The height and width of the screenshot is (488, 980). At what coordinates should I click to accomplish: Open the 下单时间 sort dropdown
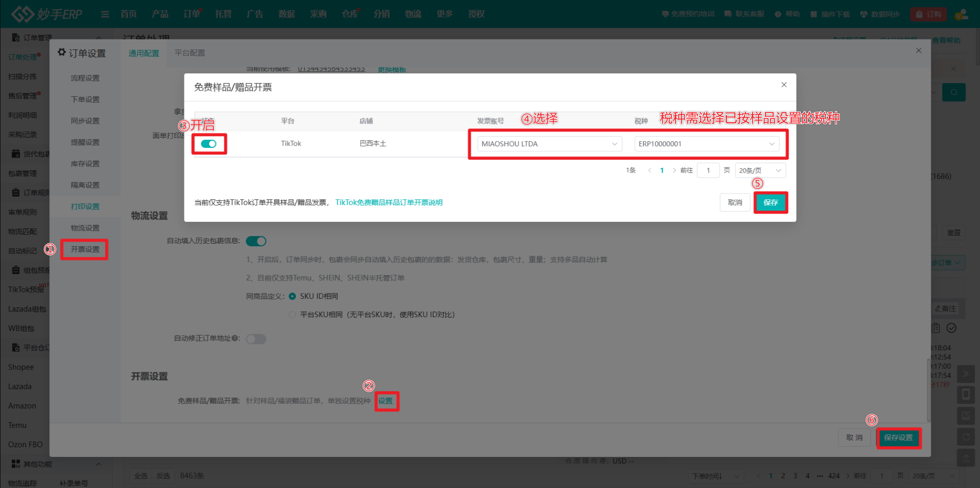716,476
